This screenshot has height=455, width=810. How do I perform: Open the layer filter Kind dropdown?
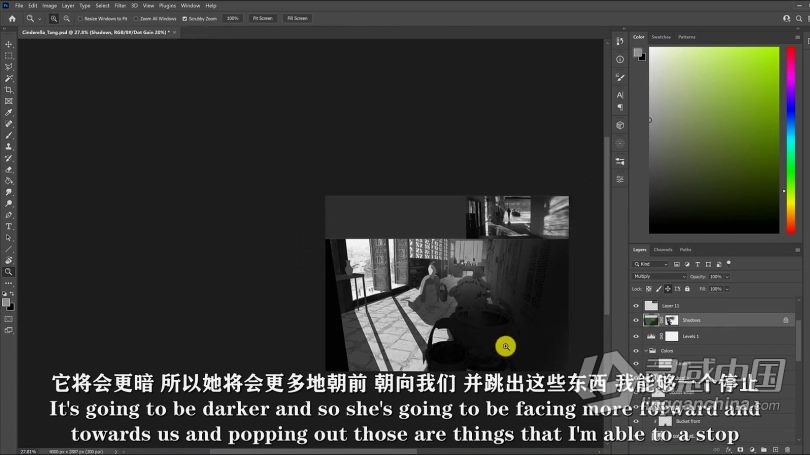click(651, 264)
